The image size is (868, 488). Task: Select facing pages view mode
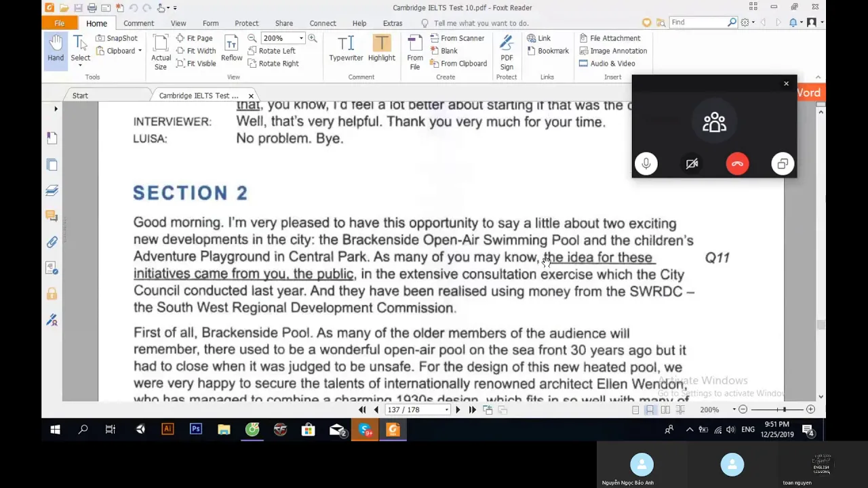(x=665, y=410)
